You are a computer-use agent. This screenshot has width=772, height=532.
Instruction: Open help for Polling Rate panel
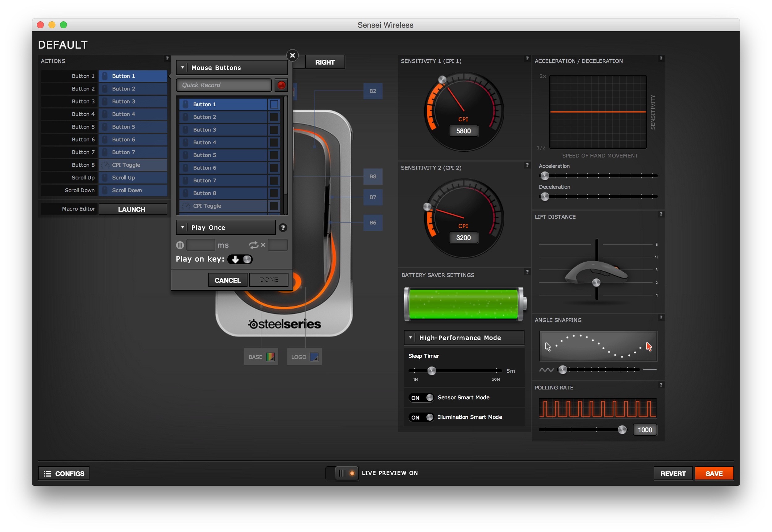click(661, 385)
